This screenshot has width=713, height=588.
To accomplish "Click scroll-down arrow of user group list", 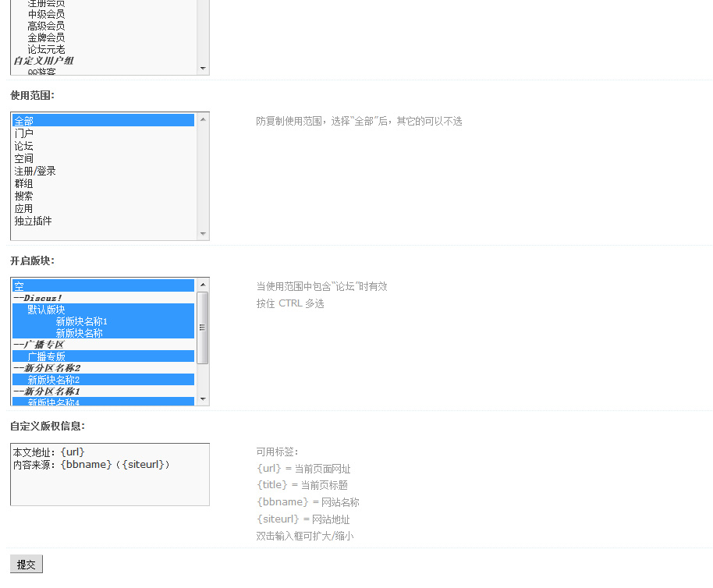I will point(203,69).
